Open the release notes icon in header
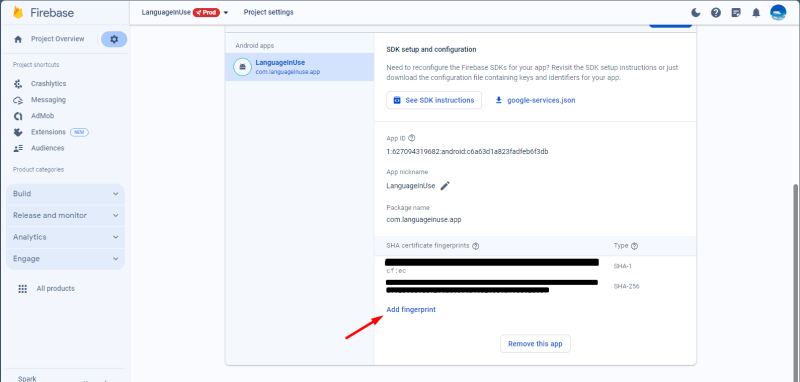This screenshot has height=382, width=800. point(736,13)
